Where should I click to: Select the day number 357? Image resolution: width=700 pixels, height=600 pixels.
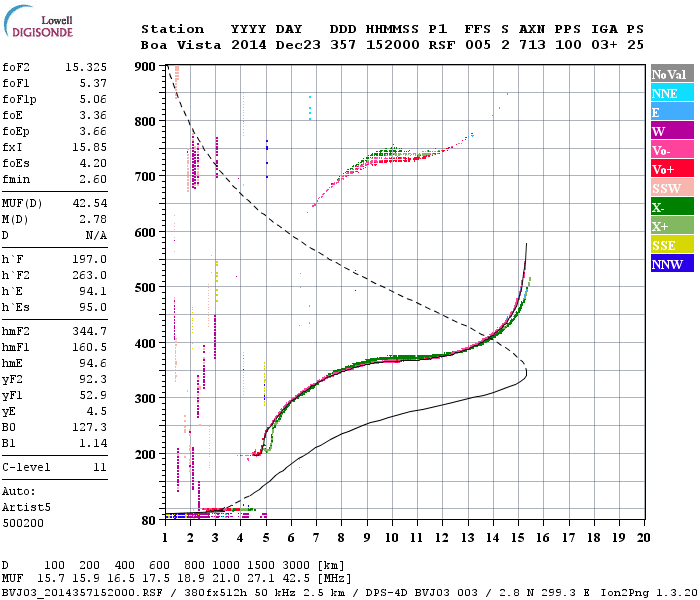click(343, 46)
